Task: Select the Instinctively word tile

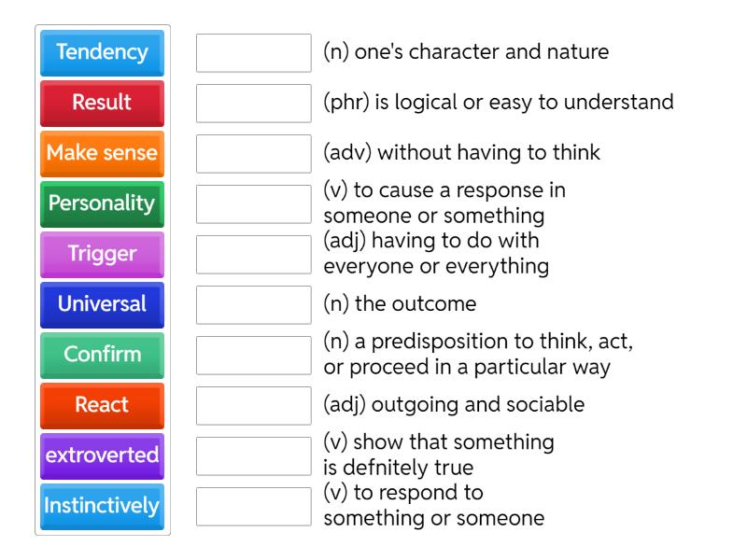Action: (101, 507)
